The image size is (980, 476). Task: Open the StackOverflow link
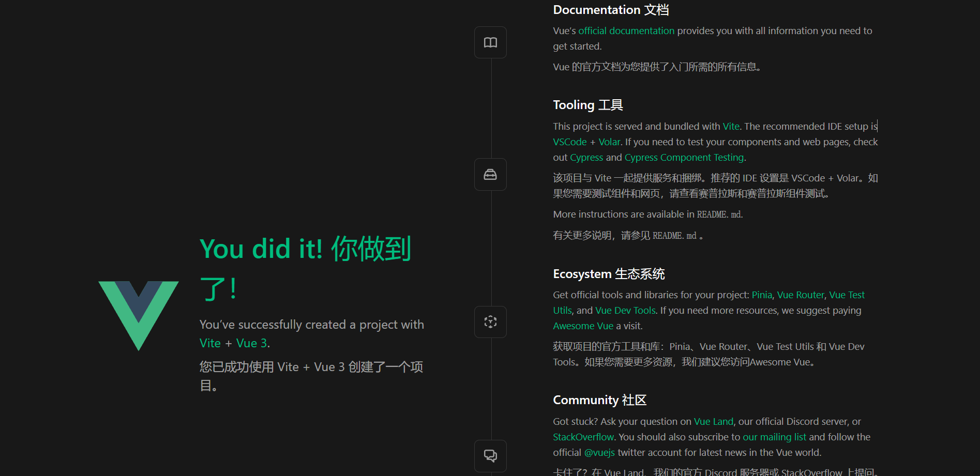coord(583,437)
